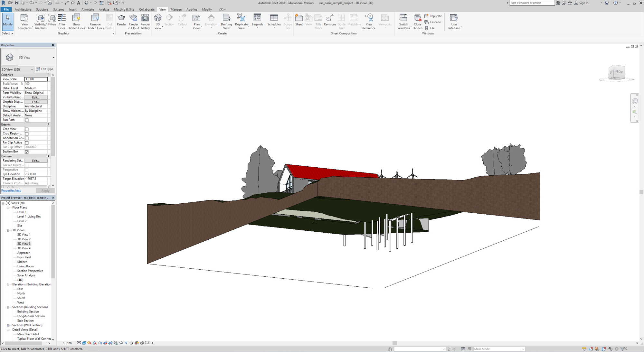Click the Duplicate View icon

pyautogui.click(x=241, y=22)
